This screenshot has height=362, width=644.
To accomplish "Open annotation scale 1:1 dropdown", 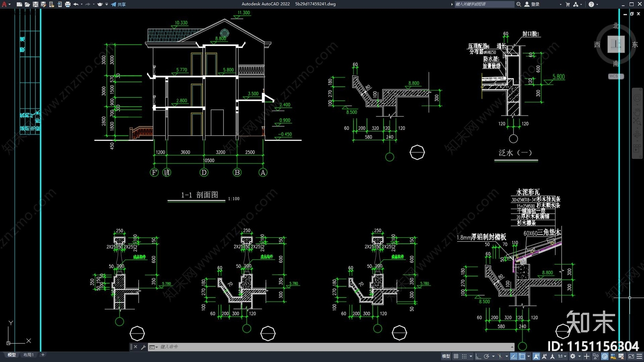I will 562,356.
